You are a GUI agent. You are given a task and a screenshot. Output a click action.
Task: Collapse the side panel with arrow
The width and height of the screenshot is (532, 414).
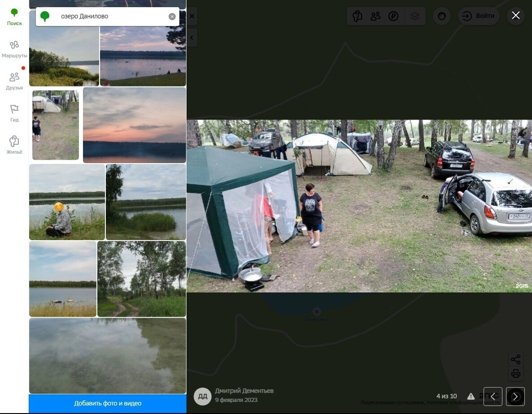click(x=192, y=38)
